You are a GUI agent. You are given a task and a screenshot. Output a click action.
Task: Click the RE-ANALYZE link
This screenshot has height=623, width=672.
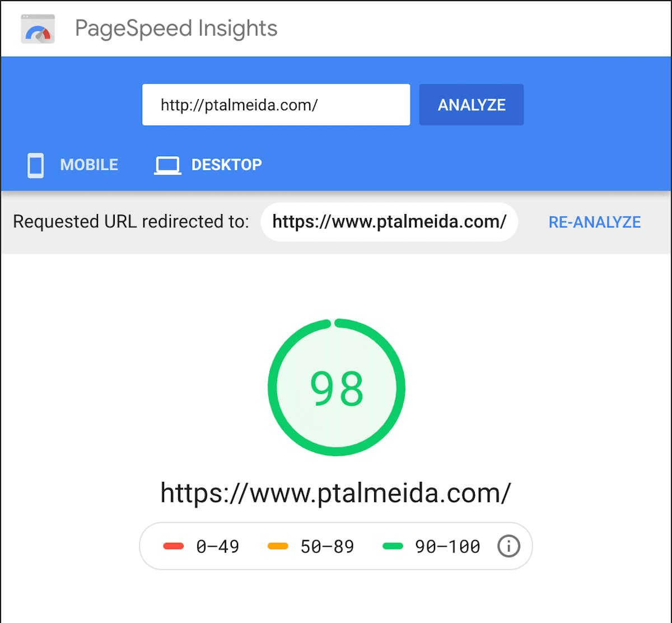(x=594, y=222)
